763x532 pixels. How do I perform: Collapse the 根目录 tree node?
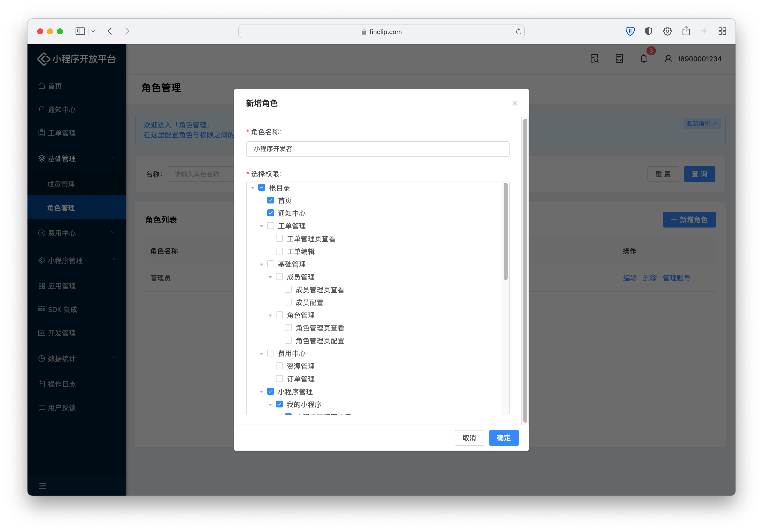coord(252,188)
